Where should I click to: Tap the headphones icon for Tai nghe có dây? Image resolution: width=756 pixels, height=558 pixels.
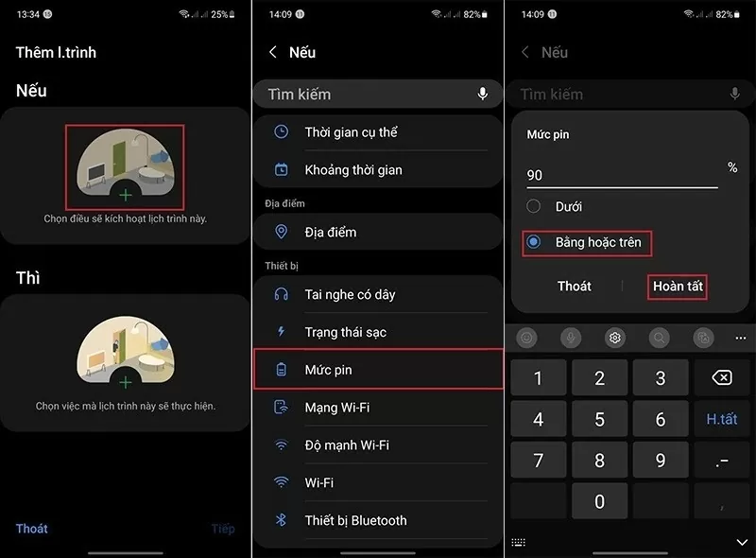[x=281, y=294]
